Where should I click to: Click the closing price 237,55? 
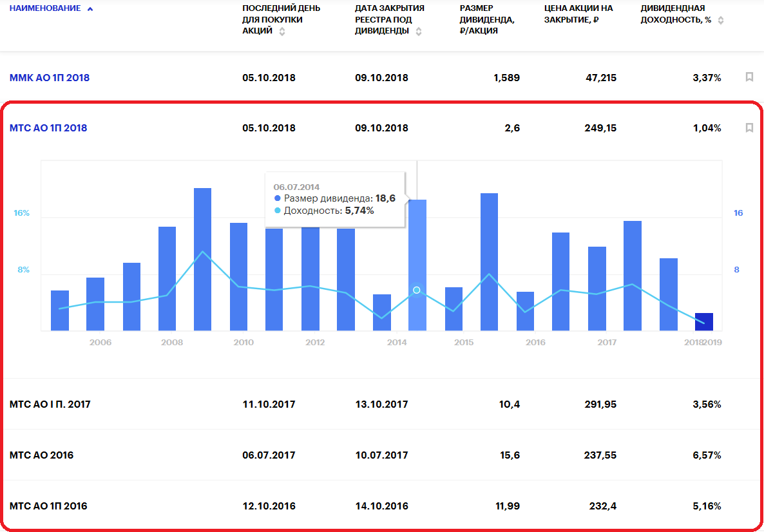pyautogui.click(x=600, y=455)
